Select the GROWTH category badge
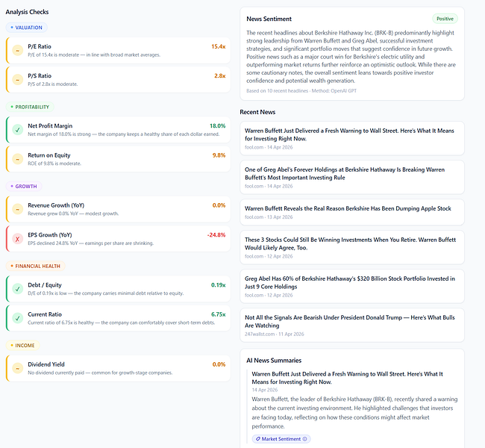Image resolution: width=485 pixels, height=448 pixels. coord(24,187)
